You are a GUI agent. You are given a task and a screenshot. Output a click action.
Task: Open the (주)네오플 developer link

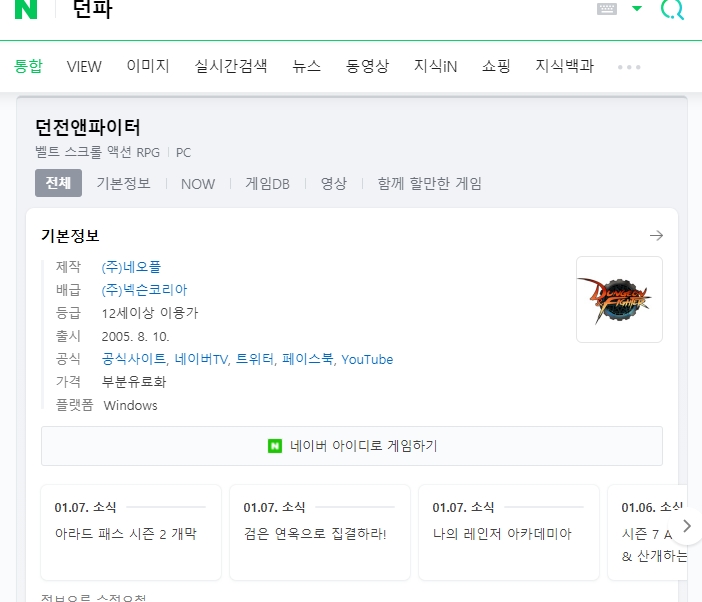(131, 267)
